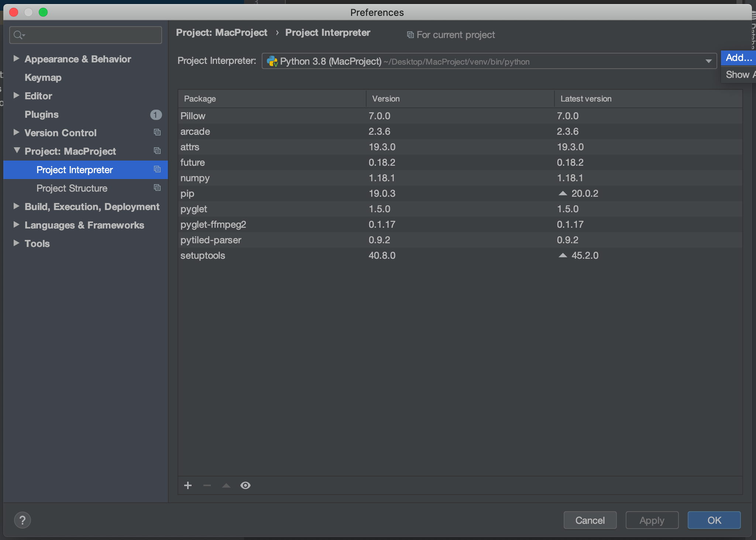
Task: Open Keymap settings
Action: click(x=43, y=78)
